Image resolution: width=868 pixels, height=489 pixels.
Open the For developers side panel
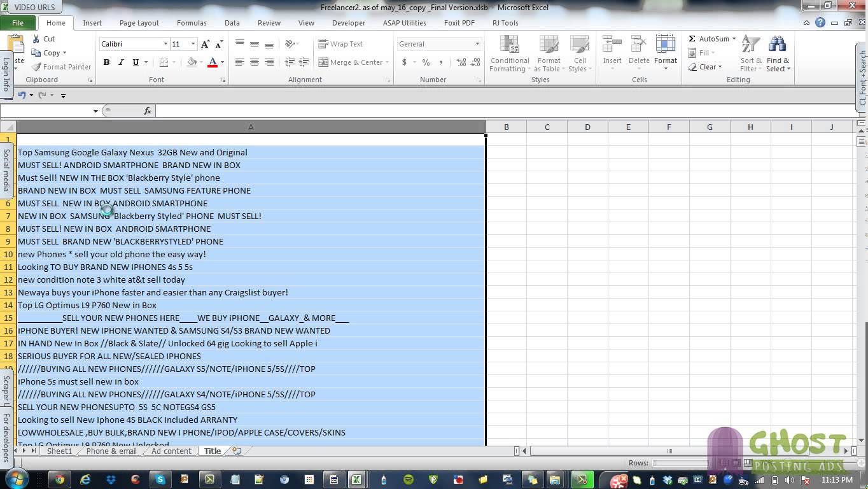[x=6, y=436]
